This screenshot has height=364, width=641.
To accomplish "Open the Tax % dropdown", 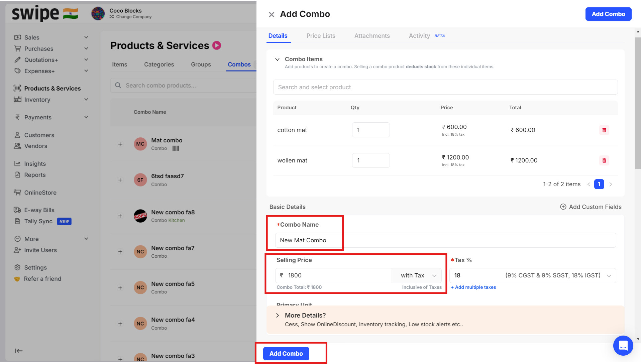I will pos(609,276).
